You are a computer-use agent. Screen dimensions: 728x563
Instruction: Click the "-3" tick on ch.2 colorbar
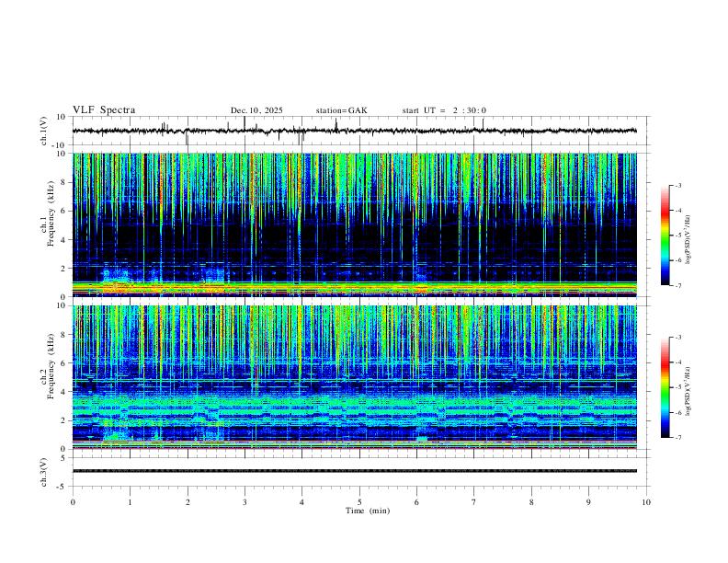[x=677, y=338]
